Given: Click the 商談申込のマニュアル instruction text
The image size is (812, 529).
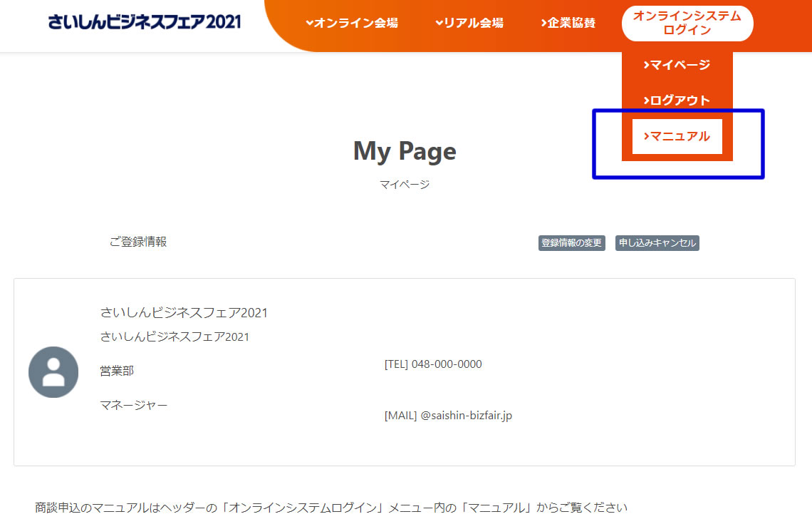Looking at the screenshot, I should click(x=331, y=508).
